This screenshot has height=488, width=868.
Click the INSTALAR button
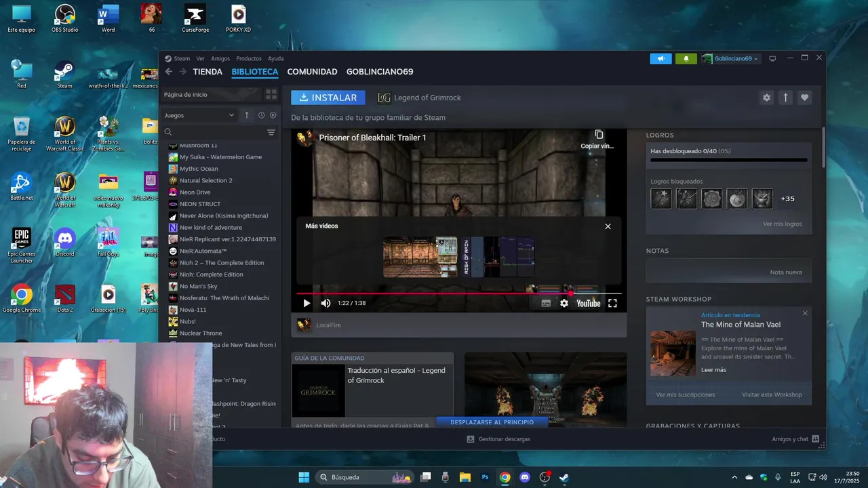click(328, 98)
